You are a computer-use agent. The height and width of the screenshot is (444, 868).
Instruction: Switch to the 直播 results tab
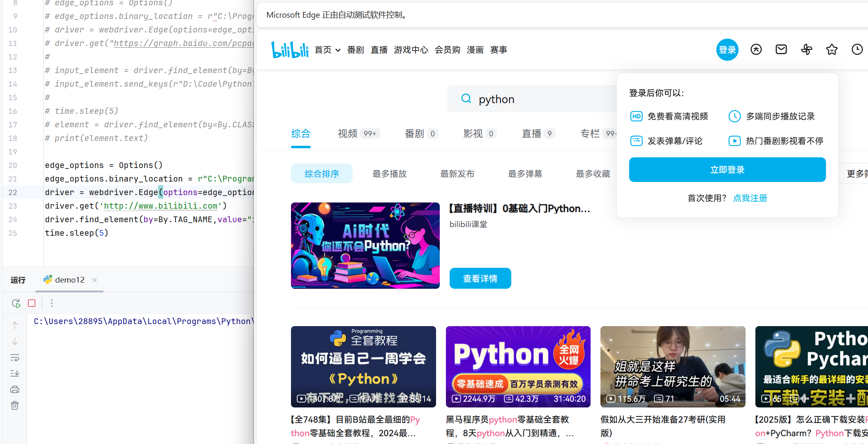coord(531,133)
